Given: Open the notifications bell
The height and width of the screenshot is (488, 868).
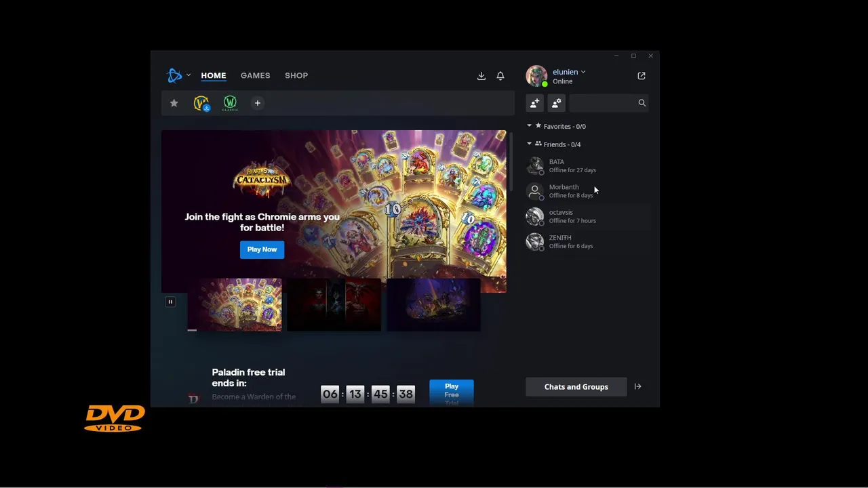Looking at the screenshot, I should (500, 76).
